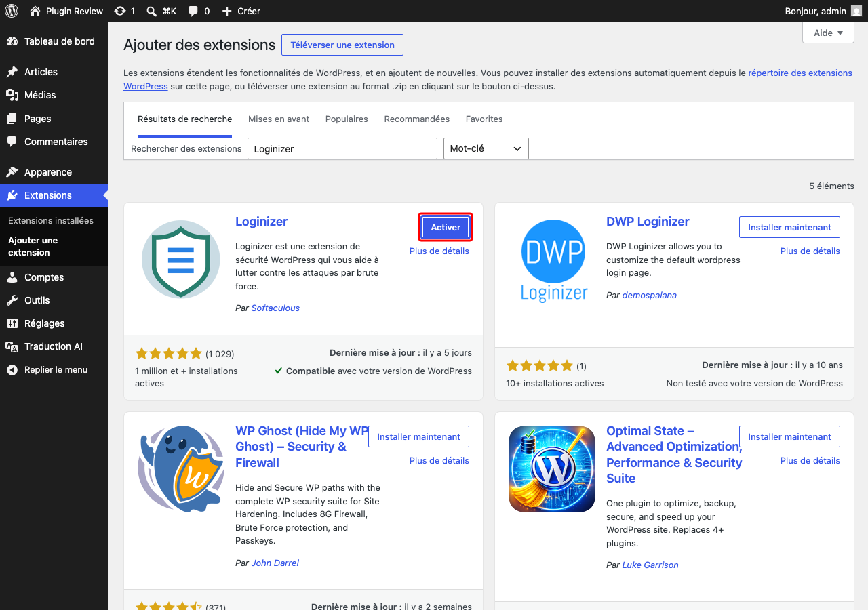Viewport: 868px width, 610px height.
Task: Switch to the Mises en avant tab
Action: click(x=279, y=119)
